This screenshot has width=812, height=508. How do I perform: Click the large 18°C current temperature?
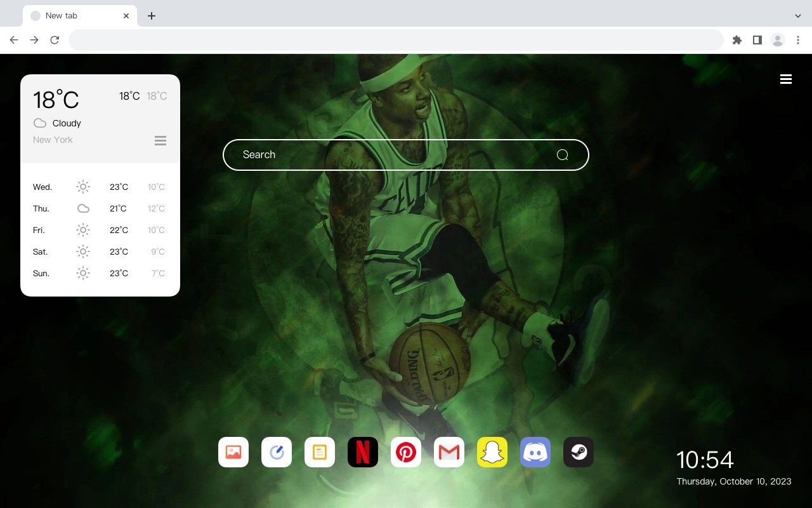point(56,99)
